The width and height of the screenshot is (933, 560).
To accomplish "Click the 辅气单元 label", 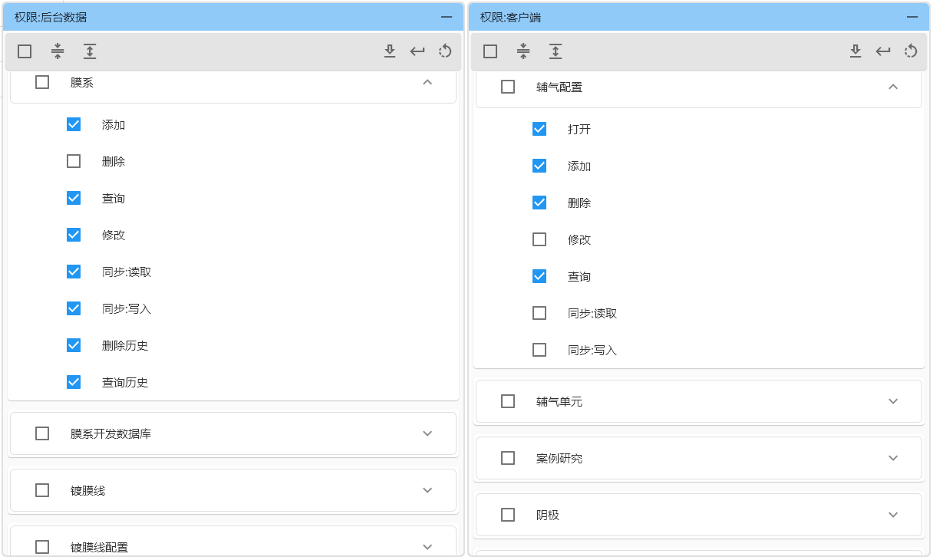I will click(559, 401).
